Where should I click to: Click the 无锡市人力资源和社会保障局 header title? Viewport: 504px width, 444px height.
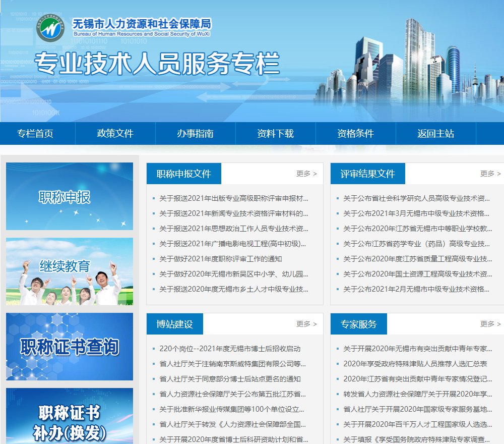[142, 24]
